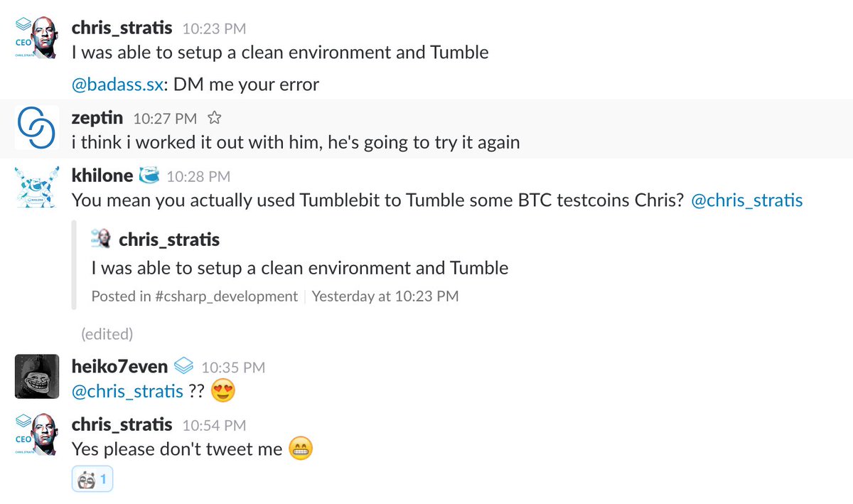The width and height of the screenshot is (853, 504).
Task: Click the zeptin username
Action: pyautogui.click(x=97, y=118)
